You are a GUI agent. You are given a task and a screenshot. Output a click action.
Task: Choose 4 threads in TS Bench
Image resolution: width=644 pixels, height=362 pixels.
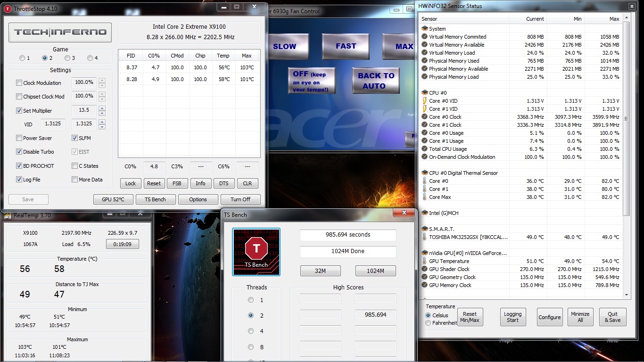251,331
